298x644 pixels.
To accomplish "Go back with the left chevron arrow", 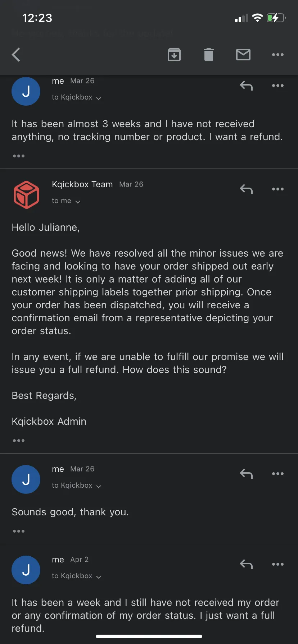I will pos(16,55).
